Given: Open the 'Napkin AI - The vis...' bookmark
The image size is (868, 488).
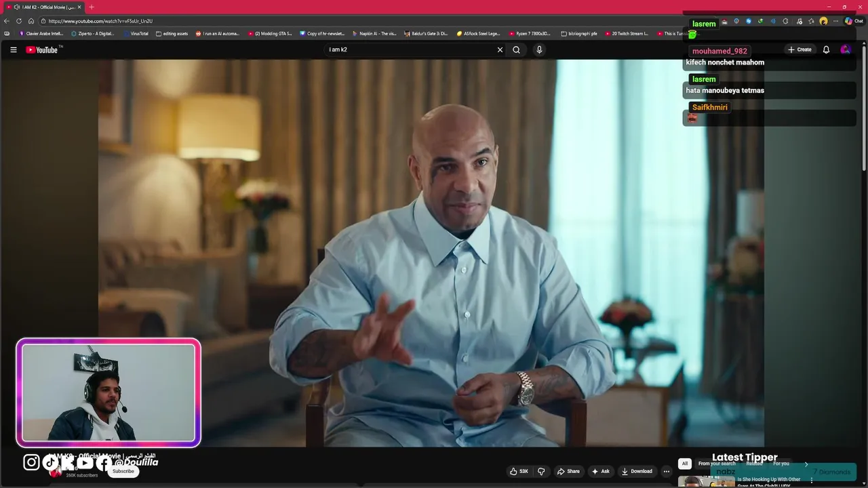Looking at the screenshot, I should point(374,33).
